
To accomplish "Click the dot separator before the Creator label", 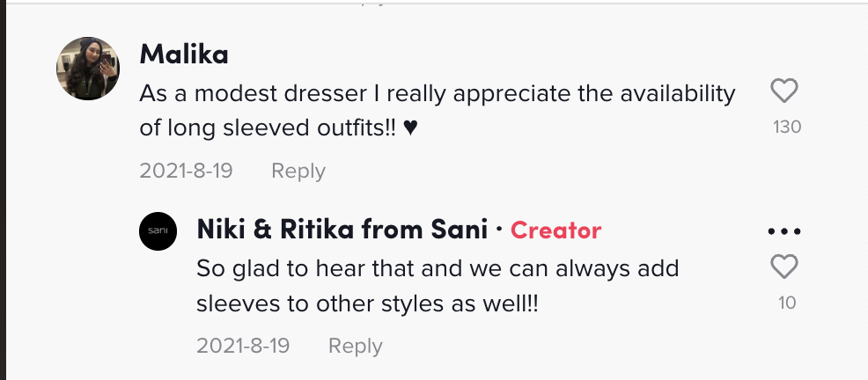I will [499, 230].
